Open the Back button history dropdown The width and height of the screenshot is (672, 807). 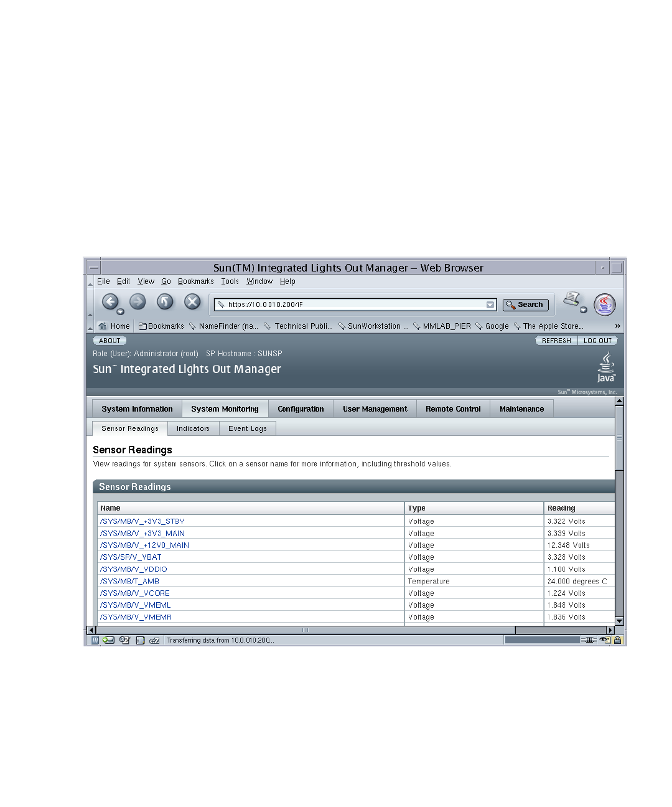(121, 311)
